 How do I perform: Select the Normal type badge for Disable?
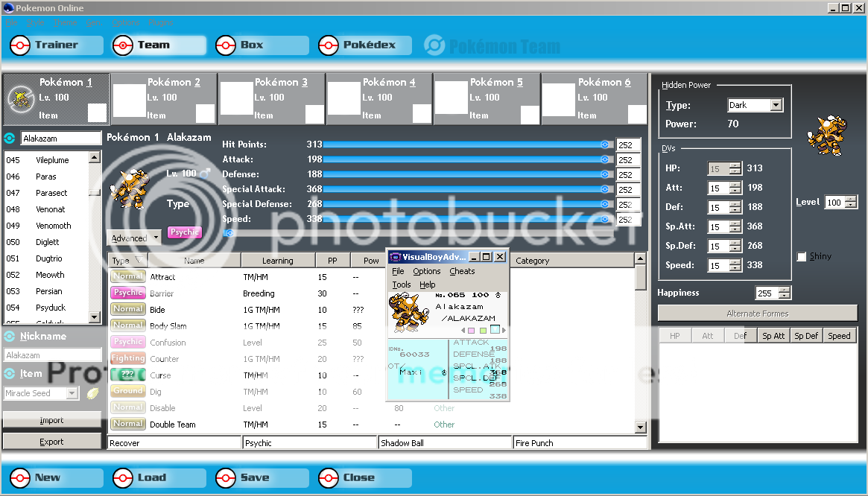(128, 407)
